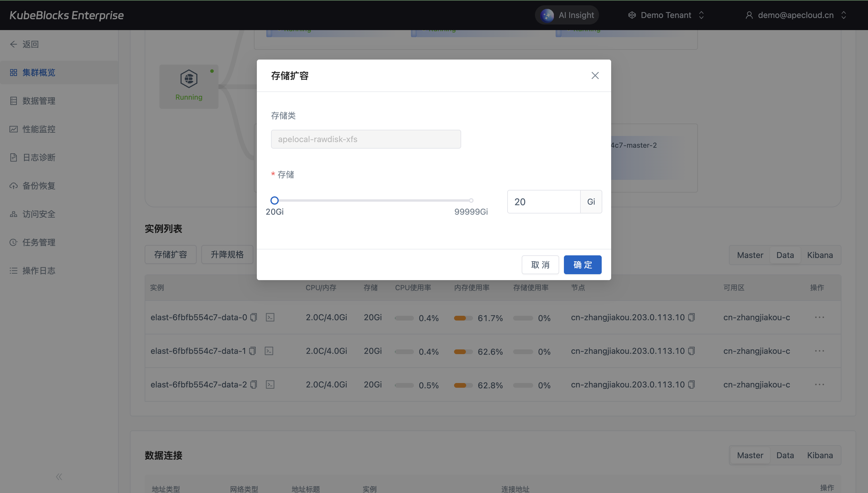This screenshot has height=493, width=868.
Task: Click the storage slider handle at 20Gi
Action: [x=275, y=201]
